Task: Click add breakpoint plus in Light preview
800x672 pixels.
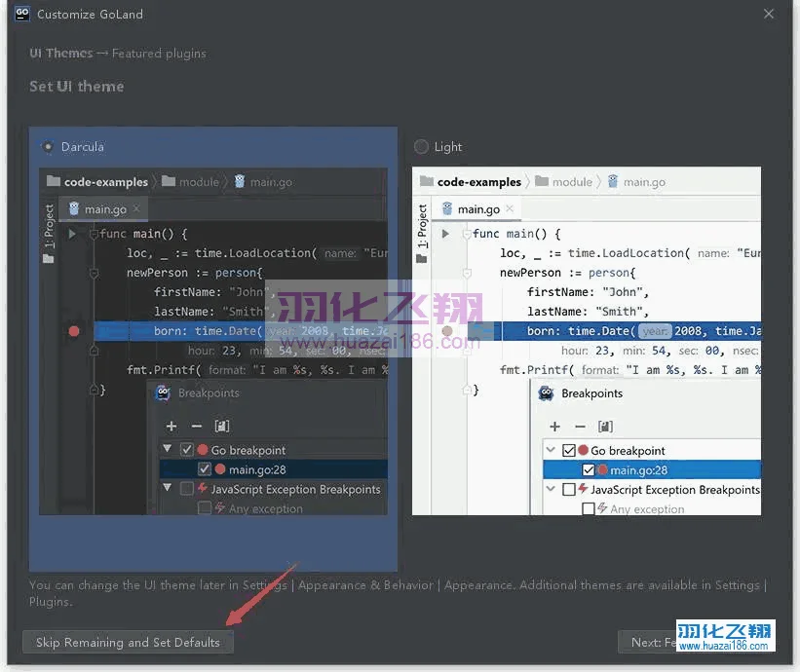Action: coord(554,427)
